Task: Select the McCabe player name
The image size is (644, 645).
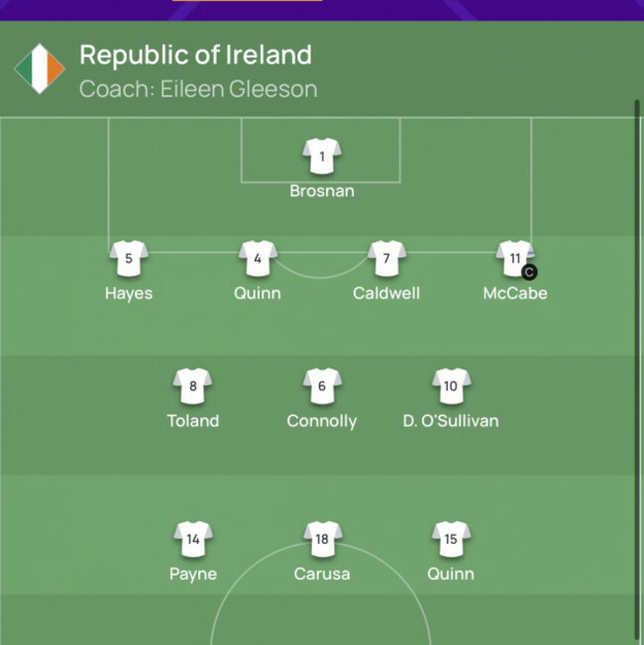Action: click(515, 293)
